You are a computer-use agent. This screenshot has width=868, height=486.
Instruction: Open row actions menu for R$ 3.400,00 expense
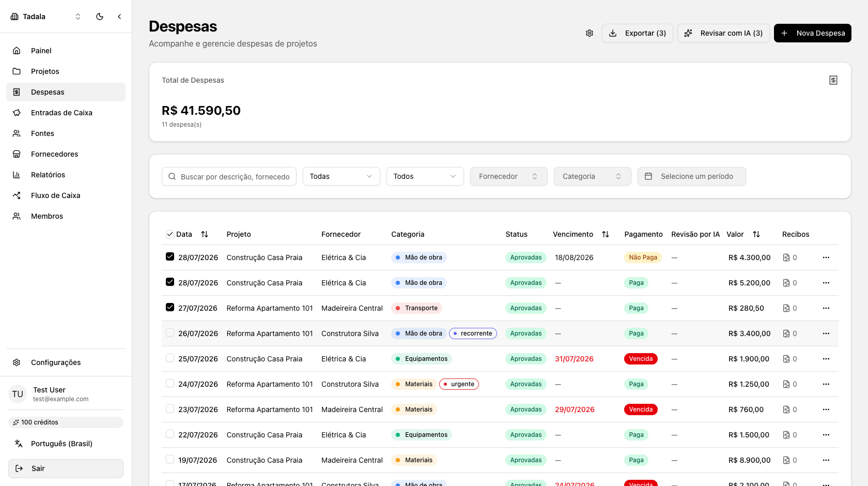(826, 333)
